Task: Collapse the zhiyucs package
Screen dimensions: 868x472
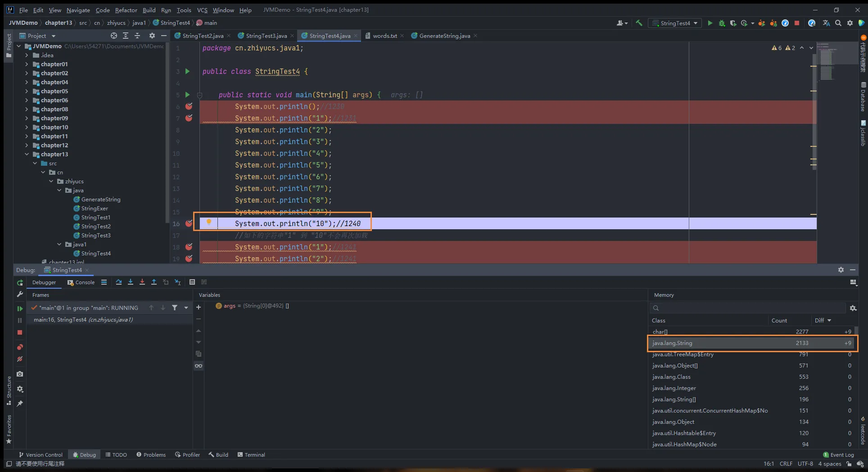Action: [x=51, y=181]
